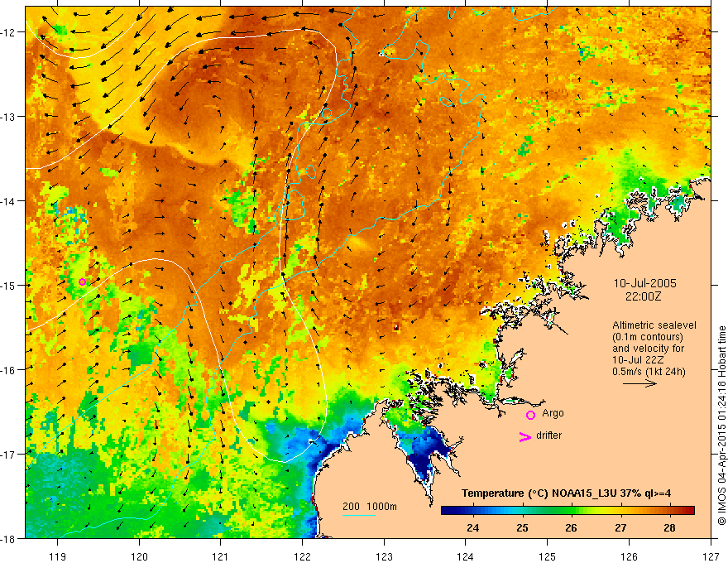Click the time text 22:00Z
Image resolution: width=728 pixels, height=563 pixels.
(643, 296)
